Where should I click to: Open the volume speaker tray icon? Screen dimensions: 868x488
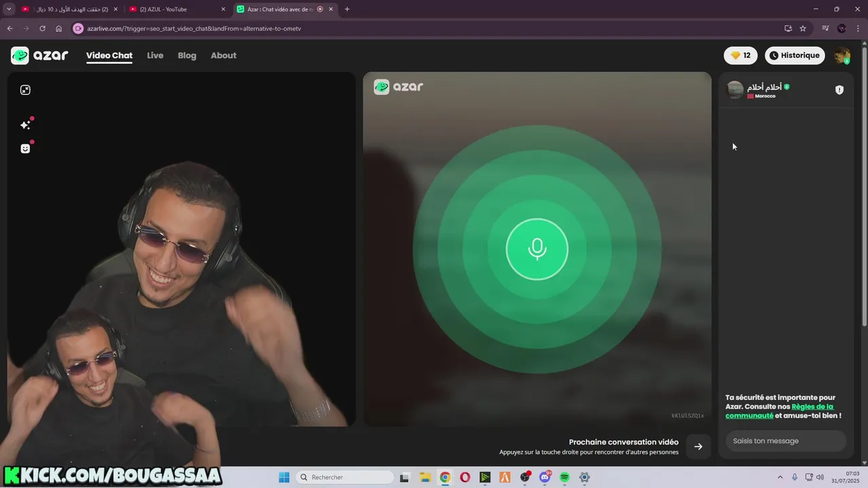[x=820, y=477]
